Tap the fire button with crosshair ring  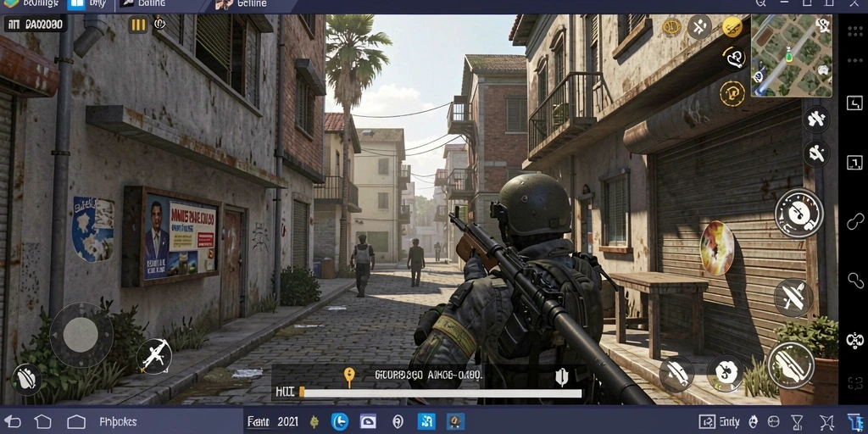[798, 213]
